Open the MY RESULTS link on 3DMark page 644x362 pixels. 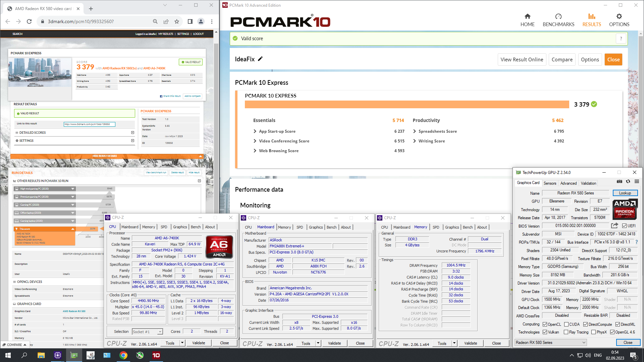(x=166, y=34)
